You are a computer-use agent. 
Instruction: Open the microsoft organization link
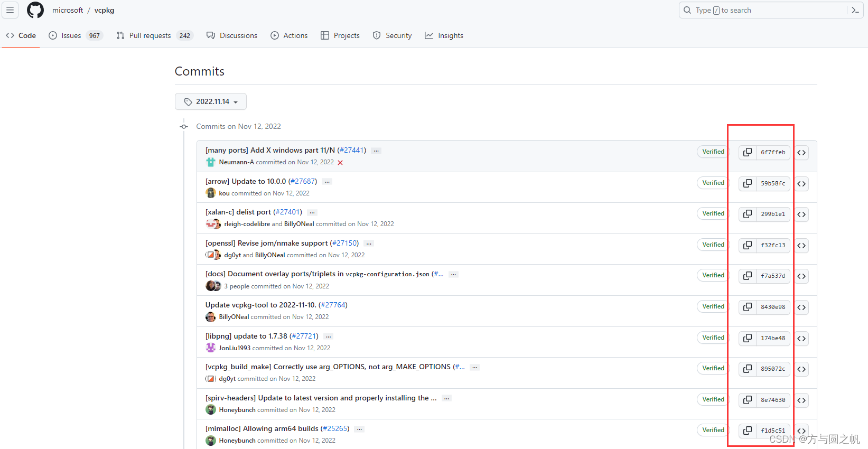[x=68, y=10]
